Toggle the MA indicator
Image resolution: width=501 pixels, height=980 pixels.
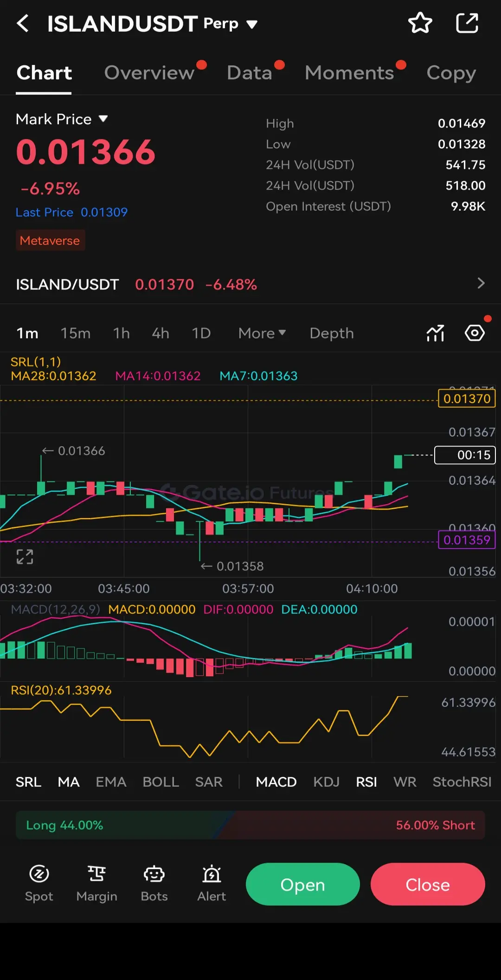(69, 782)
